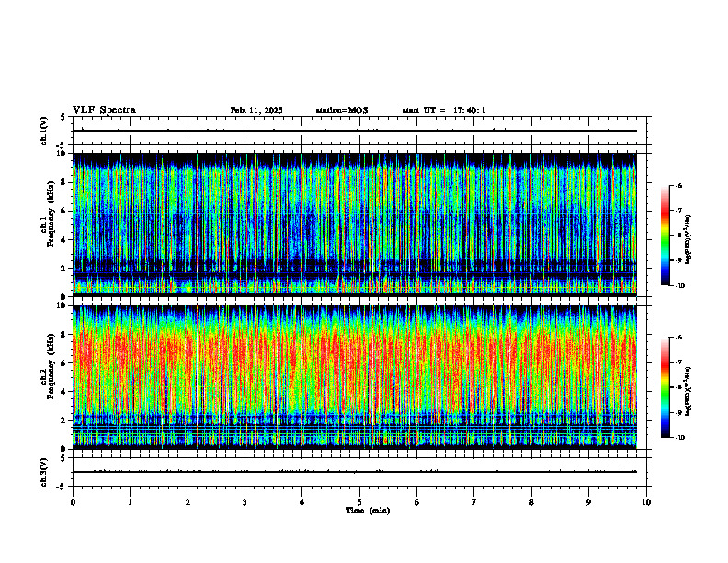Click the '10' tick on the time axis
The width and height of the screenshot is (728, 563).
point(646,502)
